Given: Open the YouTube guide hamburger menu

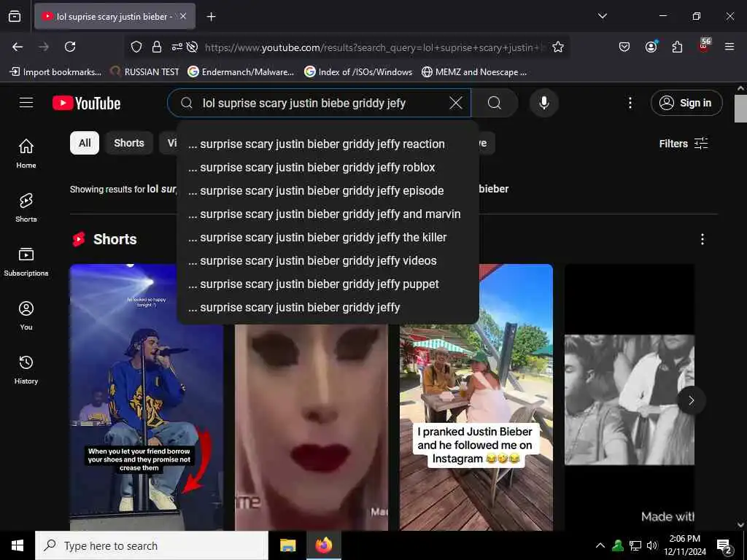Looking at the screenshot, I should [26, 103].
